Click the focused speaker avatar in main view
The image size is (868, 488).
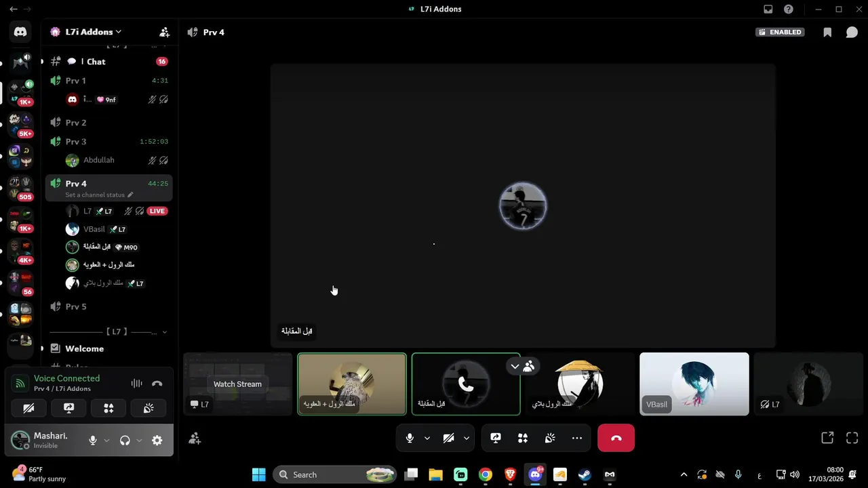tap(523, 205)
